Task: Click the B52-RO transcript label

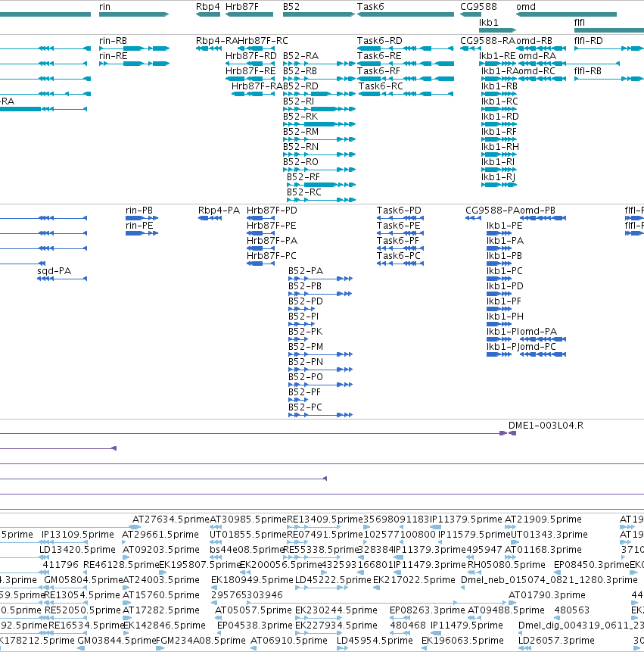Action: coord(300,162)
